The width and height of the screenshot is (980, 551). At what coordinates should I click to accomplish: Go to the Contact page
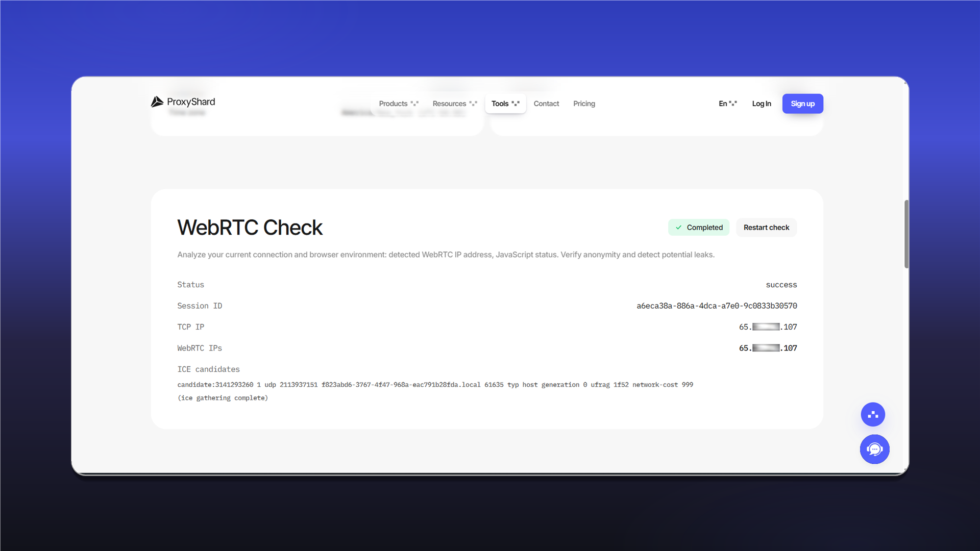546,104
